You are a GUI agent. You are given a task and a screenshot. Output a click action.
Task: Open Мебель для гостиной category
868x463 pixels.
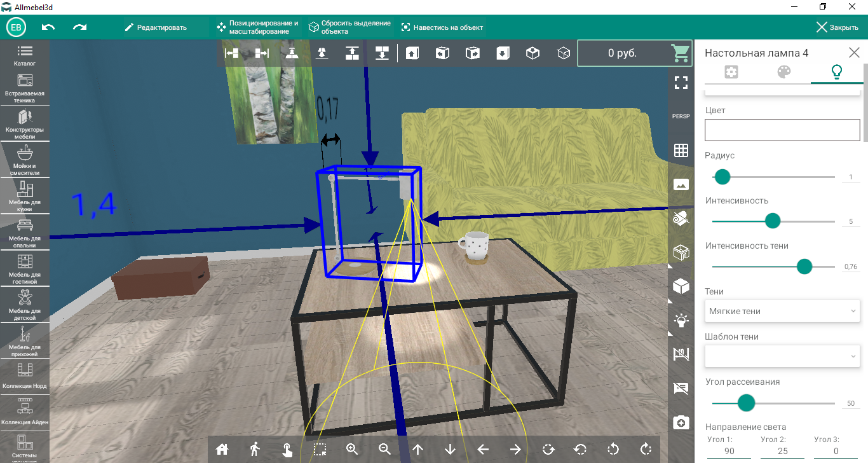pyautogui.click(x=25, y=270)
